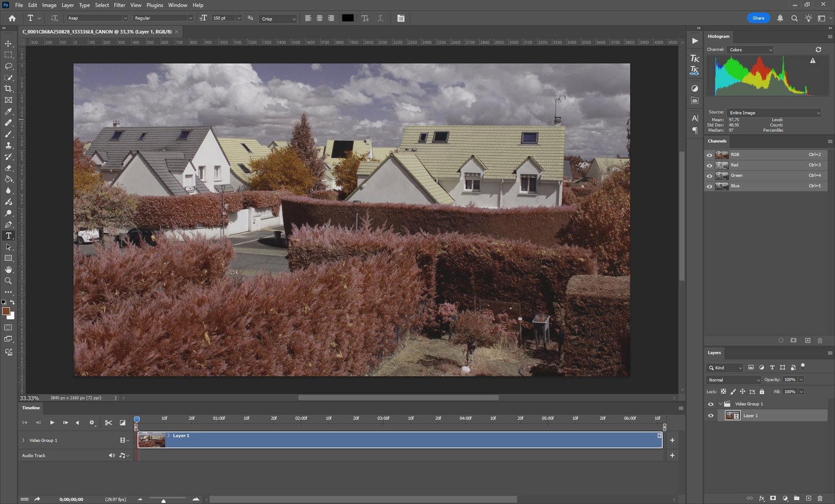Hide the Red channel visibility eye

coord(709,165)
